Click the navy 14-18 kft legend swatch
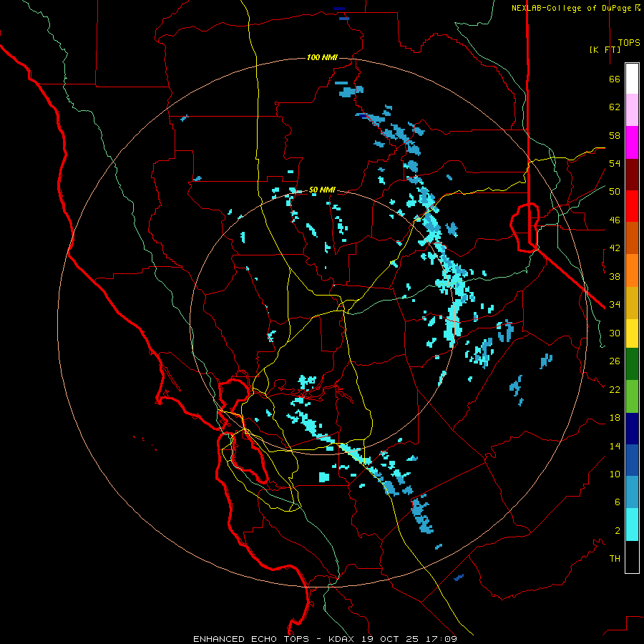Viewport: 644px width, 644px height. [x=632, y=429]
